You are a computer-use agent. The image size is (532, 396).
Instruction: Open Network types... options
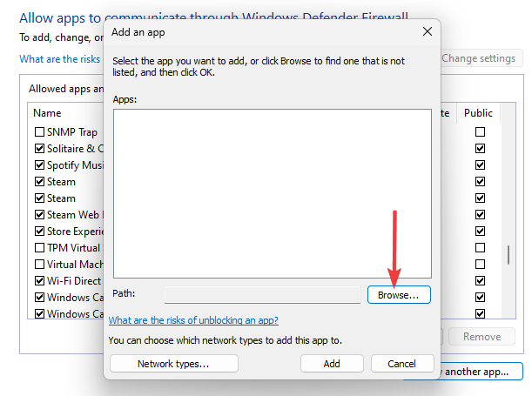click(x=173, y=364)
